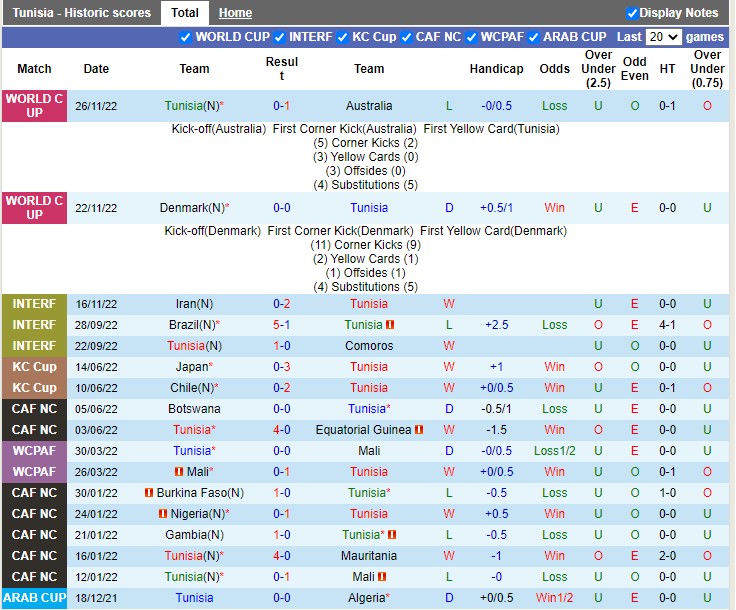Toggle the INTERF filter checkbox
Image resolution: width=736 pixels, height=610 pixels.
pyautogui.click(x=279, y=37)
